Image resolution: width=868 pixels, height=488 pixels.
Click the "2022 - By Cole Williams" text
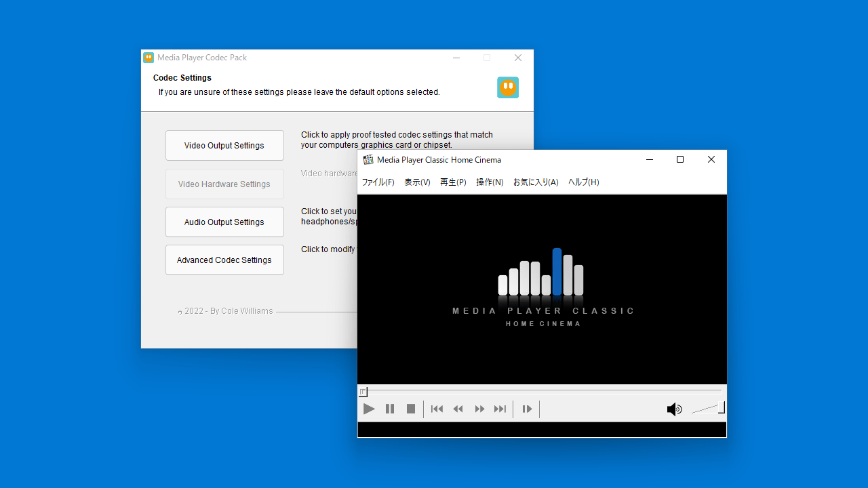tap(229, 311)
